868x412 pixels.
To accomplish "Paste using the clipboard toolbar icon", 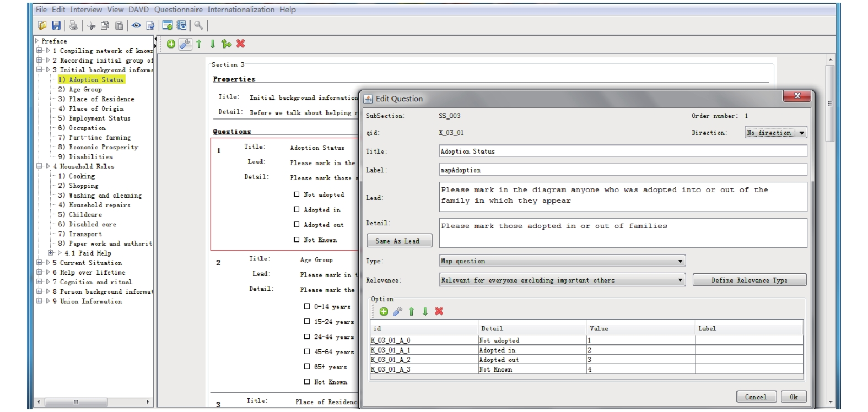I will point(118,25).
